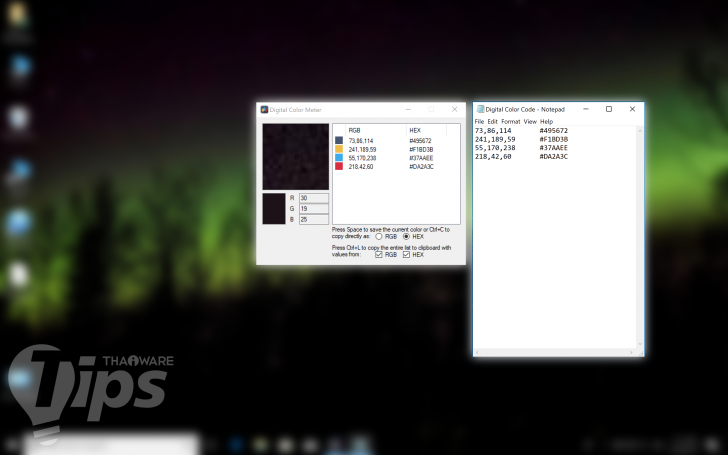Click the G value field showing 19

[x=314, y=209]
